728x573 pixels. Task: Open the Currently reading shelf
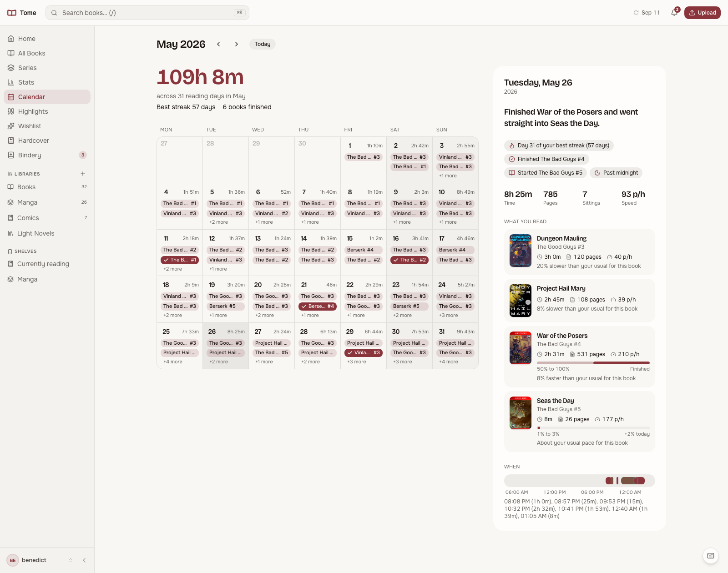[47, 264]
